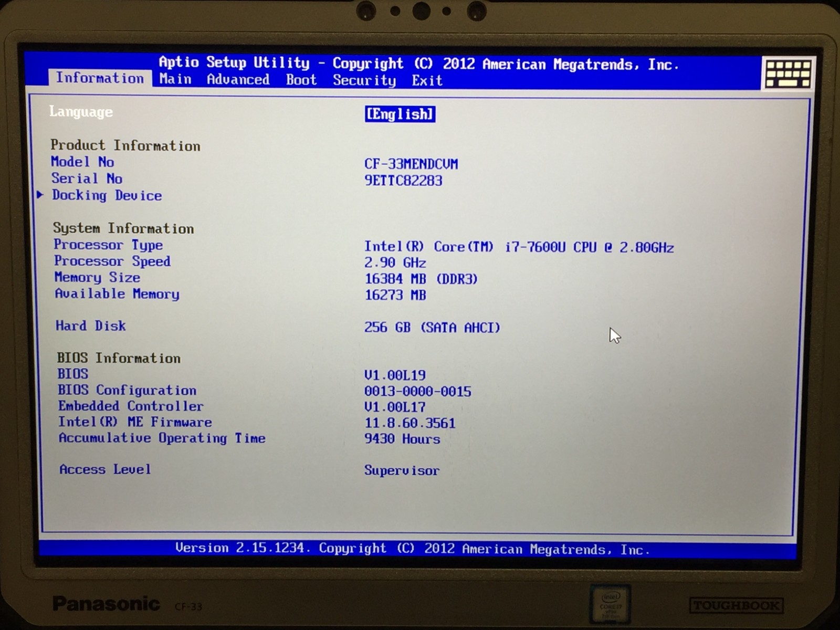Screen dimensions: 840x630
Task: Click Embedded Controller version V1.00L17
Action: coord(395,407)
